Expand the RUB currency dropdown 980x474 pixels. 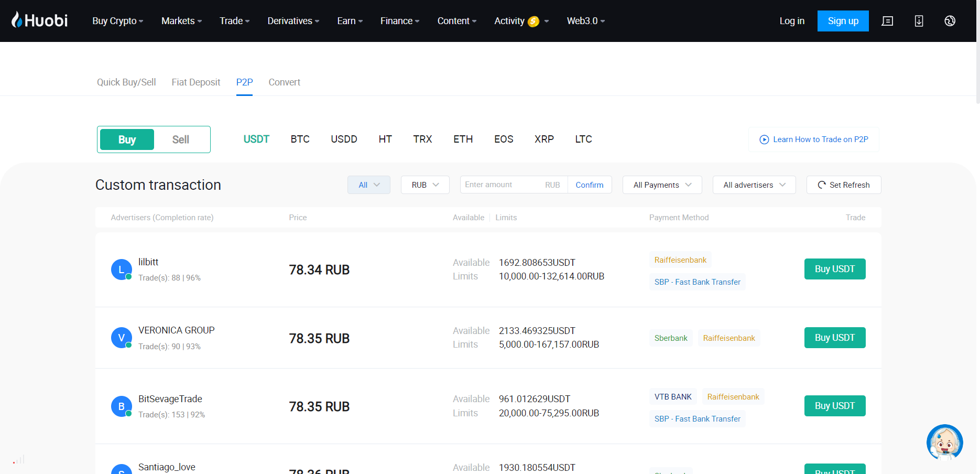[425, 185]
